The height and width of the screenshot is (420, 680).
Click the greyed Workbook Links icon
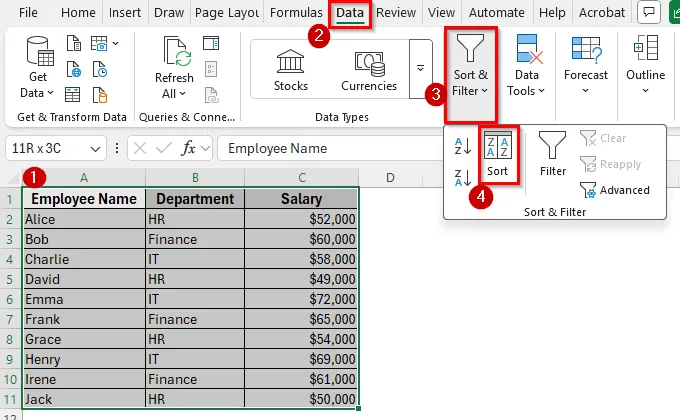211,95
